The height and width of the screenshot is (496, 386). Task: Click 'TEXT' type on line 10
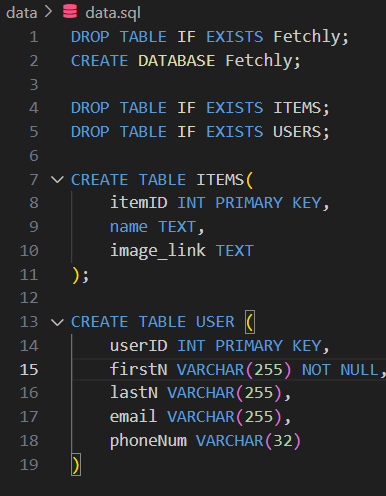pyautogui.click(x=235, y=251)
